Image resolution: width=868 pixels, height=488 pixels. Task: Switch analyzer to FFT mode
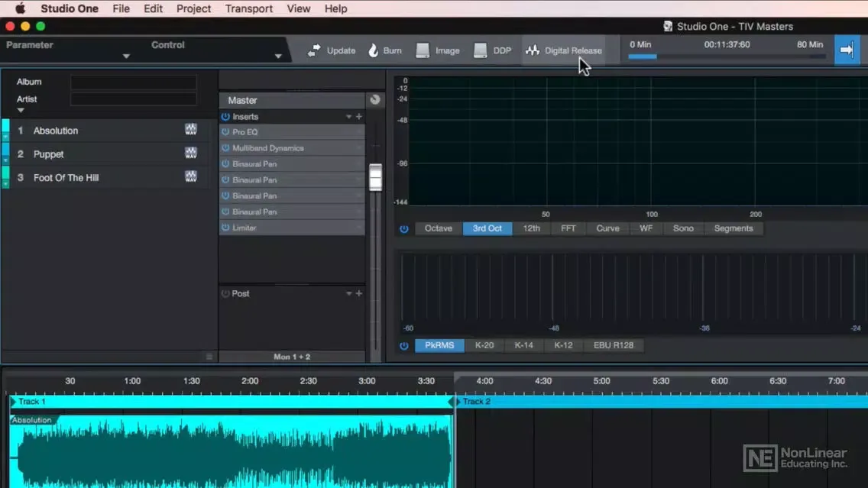pos(568,228)
